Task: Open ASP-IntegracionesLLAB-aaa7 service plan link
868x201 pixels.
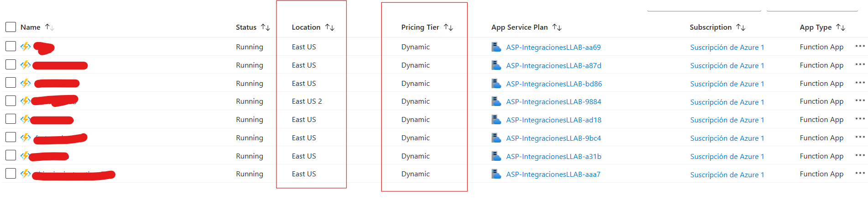Action: (x=553, y=174)
